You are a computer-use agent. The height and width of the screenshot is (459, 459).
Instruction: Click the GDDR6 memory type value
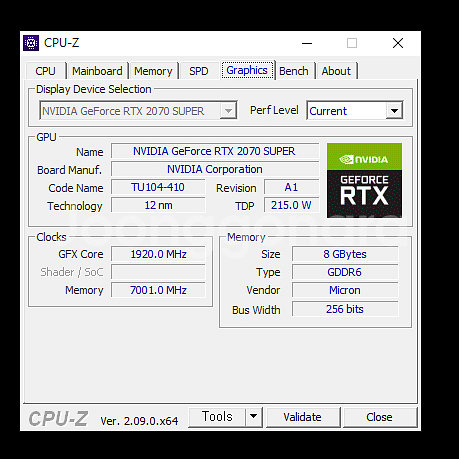point(345,272)
